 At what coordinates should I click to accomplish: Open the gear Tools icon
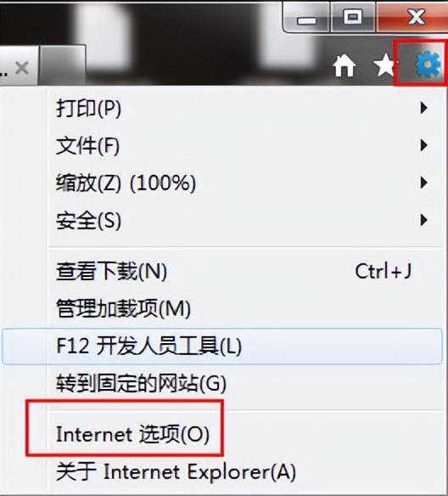(x=427, y=65)
